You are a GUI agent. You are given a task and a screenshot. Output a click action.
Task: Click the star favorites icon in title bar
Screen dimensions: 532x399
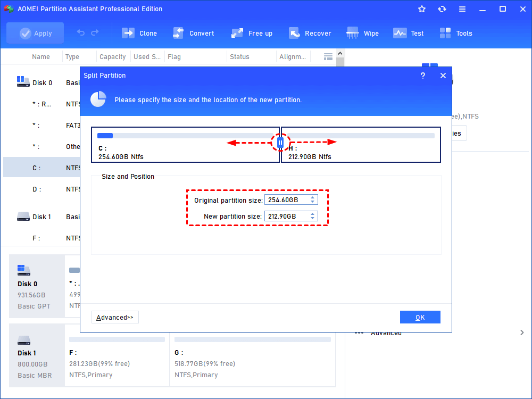coord(422,9)
